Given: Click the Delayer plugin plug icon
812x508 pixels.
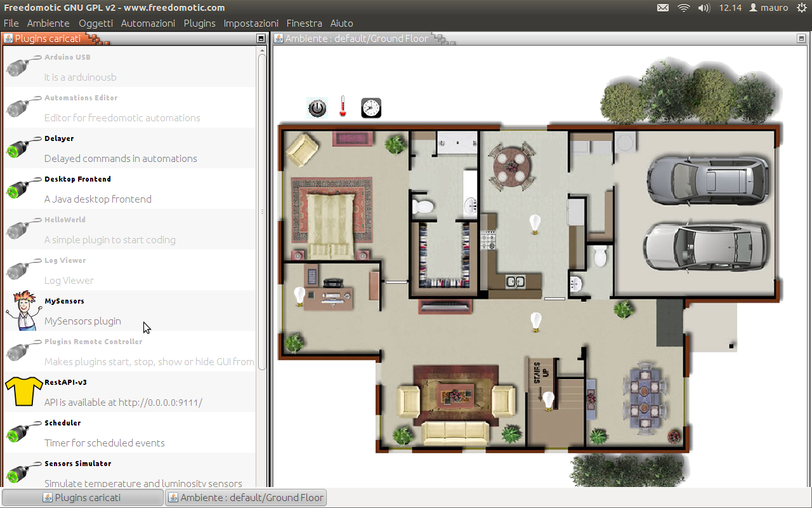Looking at the screenshot, I should 23,148.
